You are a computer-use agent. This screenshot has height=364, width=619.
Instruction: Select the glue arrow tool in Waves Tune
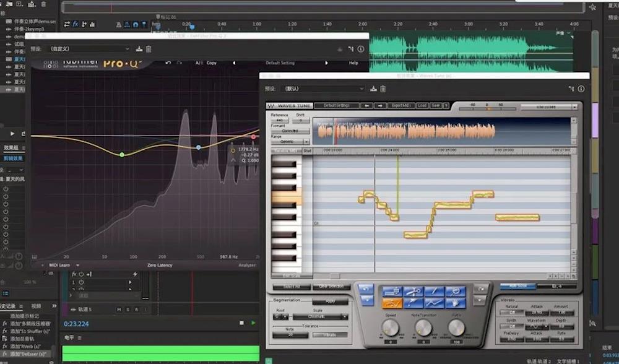tap(413, 303)
